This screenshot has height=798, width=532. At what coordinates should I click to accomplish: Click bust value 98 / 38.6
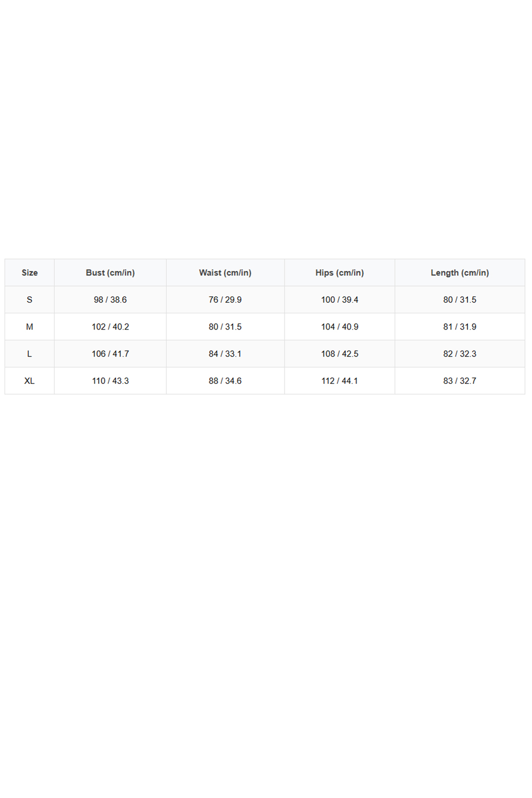pyautogui.click(x=110, y=300)
